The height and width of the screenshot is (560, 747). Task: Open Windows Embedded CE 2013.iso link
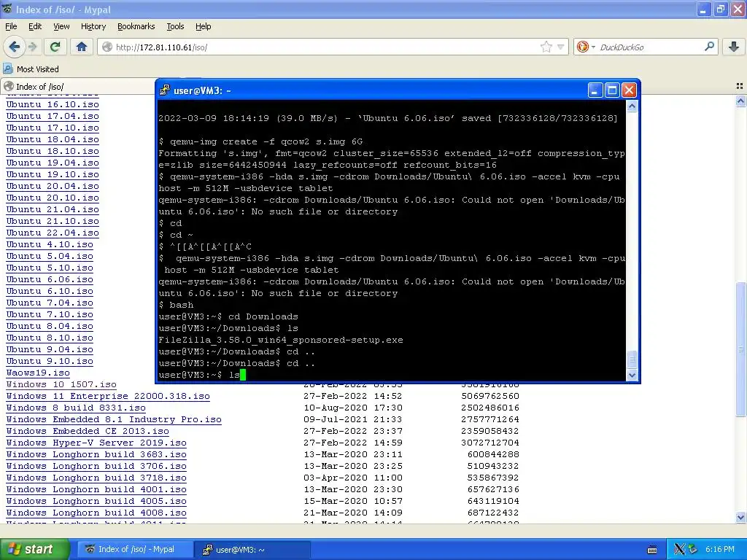click(x=88, y=431)
